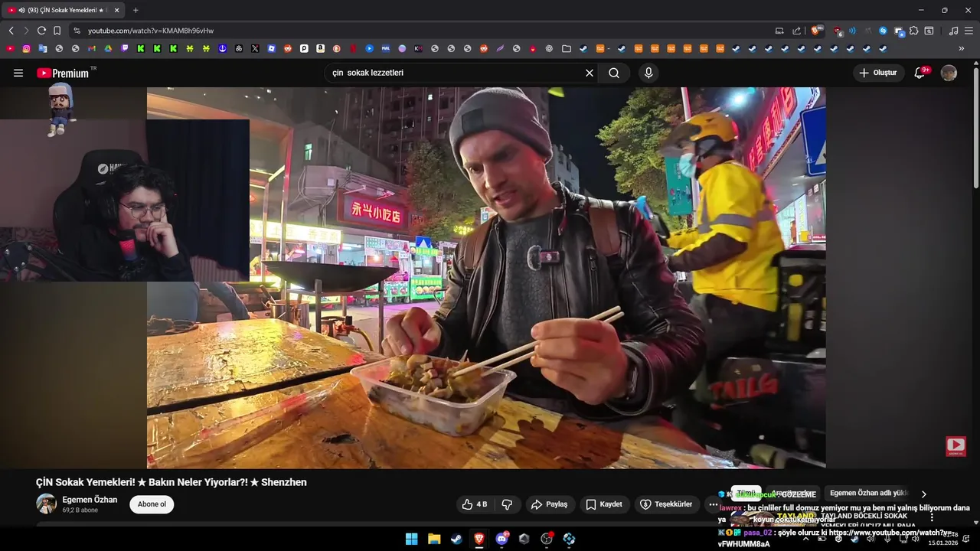The image size is (980, 551).
Task: Go back in browser history
Action: coord(11,31)
